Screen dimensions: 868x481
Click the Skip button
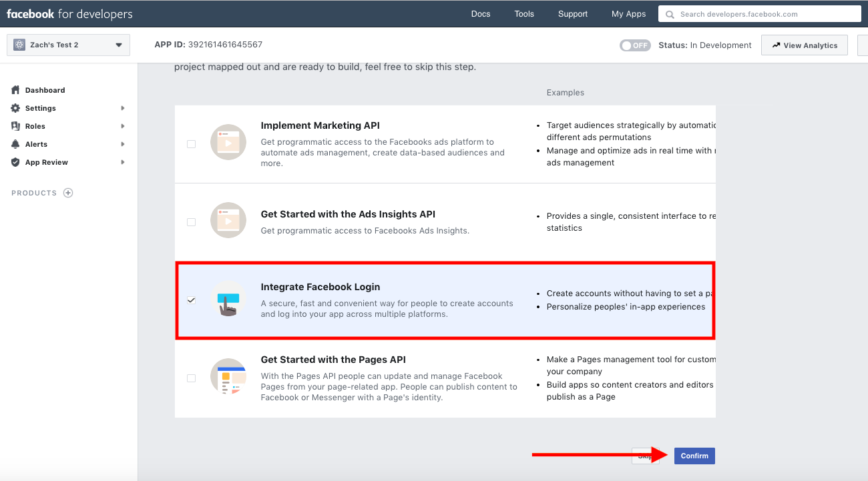(x=645, y=456)
